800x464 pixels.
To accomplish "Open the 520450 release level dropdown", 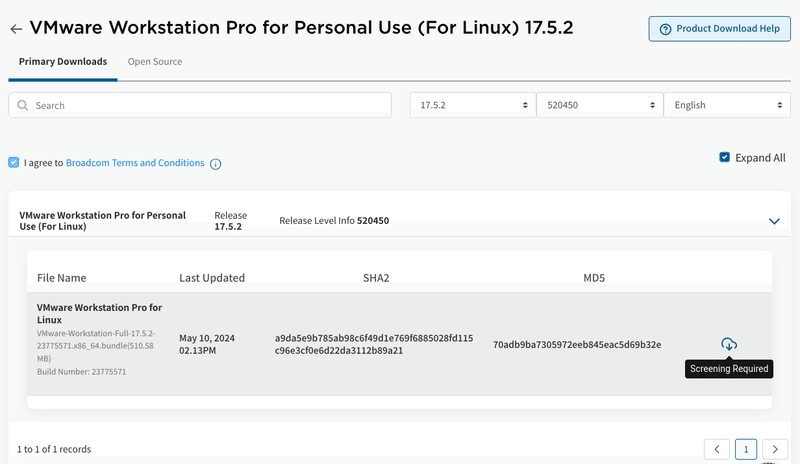I will (599, 105).
